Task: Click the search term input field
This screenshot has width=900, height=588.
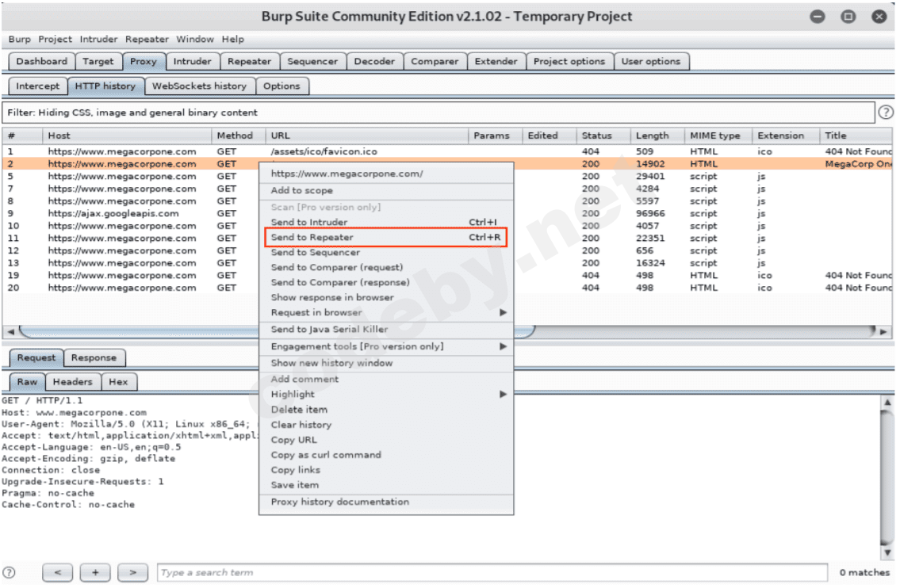Action: click(492, 572)
